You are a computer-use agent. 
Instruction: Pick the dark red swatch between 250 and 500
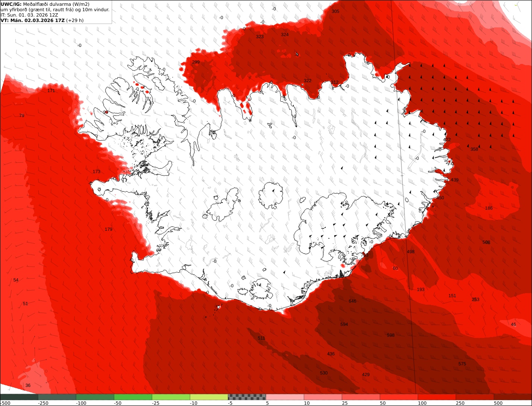(x=475, y=397)
